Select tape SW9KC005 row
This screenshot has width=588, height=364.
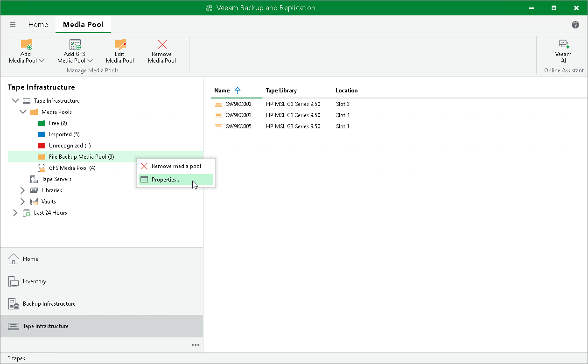click(x=399, y=126)
